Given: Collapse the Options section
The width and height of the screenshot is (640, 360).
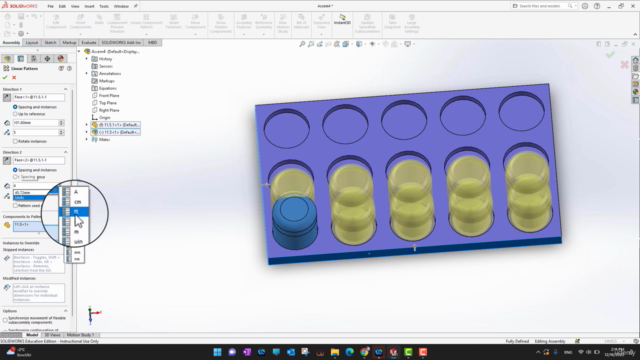Looking at the screenshot, I should coord(65,311).
